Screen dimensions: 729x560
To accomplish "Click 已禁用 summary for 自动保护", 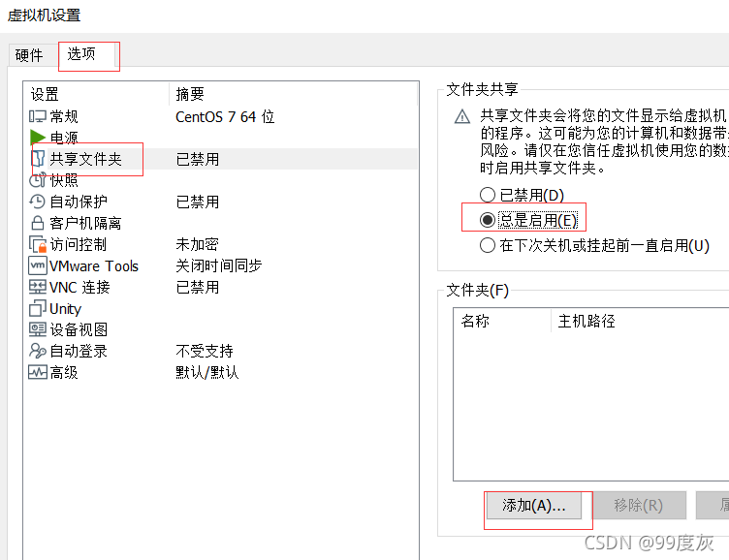I will tap(198, 202).
